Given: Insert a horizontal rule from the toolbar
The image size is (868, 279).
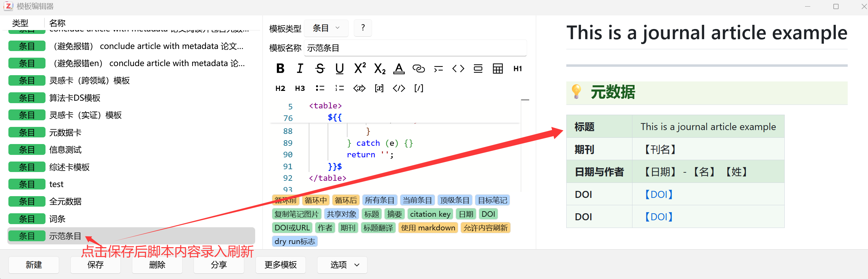Looking at the screenshot, I should 478,69.
